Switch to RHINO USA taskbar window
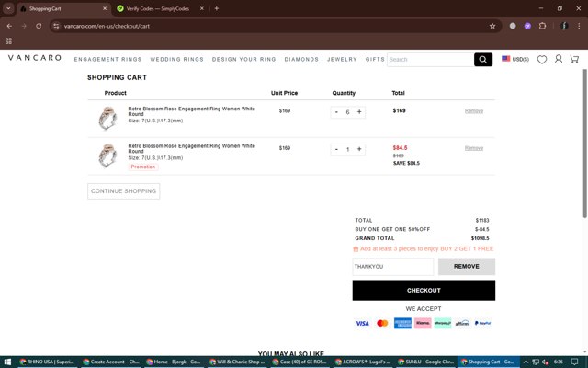 point(47,362)
